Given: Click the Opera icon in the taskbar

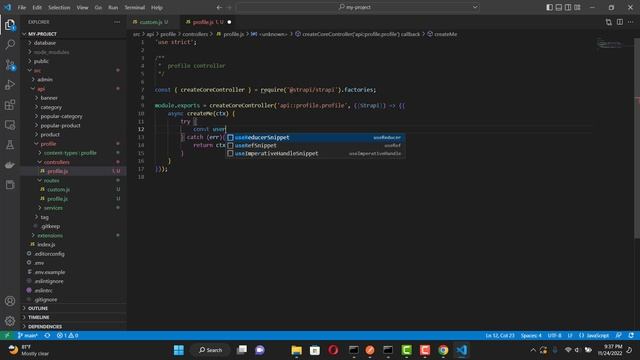Looking at the screenshot, I should (333, 350).
